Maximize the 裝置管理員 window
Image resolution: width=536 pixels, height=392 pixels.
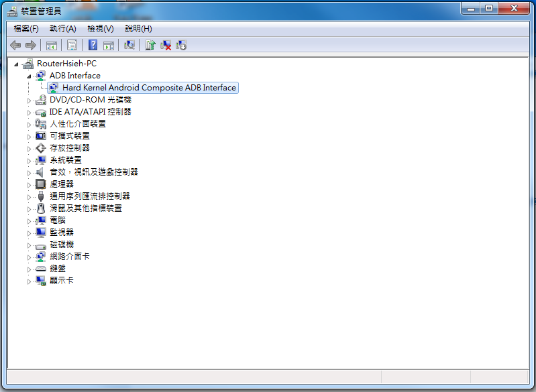click(x=489, y=8)
